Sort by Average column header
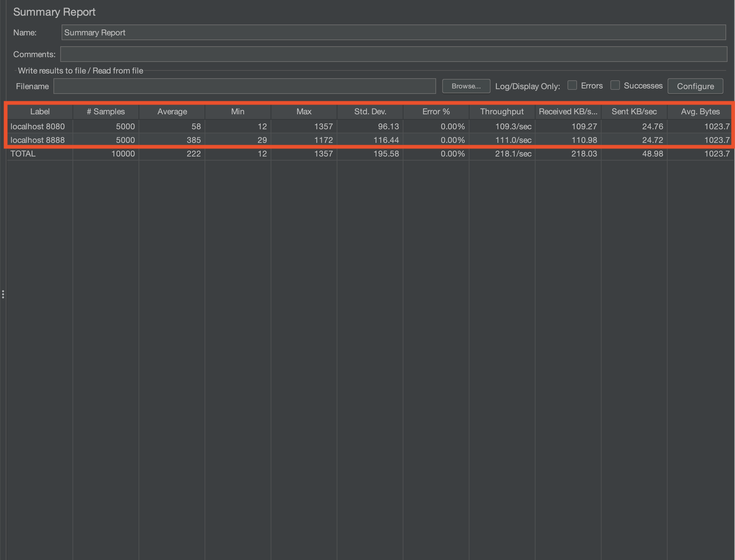Viewport: 735px width, 560px height. [172, 112]
